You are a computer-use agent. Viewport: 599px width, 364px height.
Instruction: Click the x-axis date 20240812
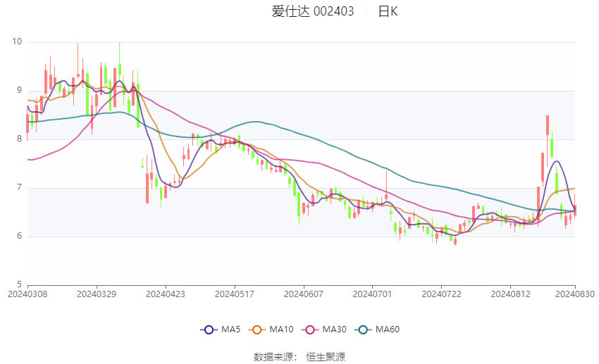tap(511, 294)
